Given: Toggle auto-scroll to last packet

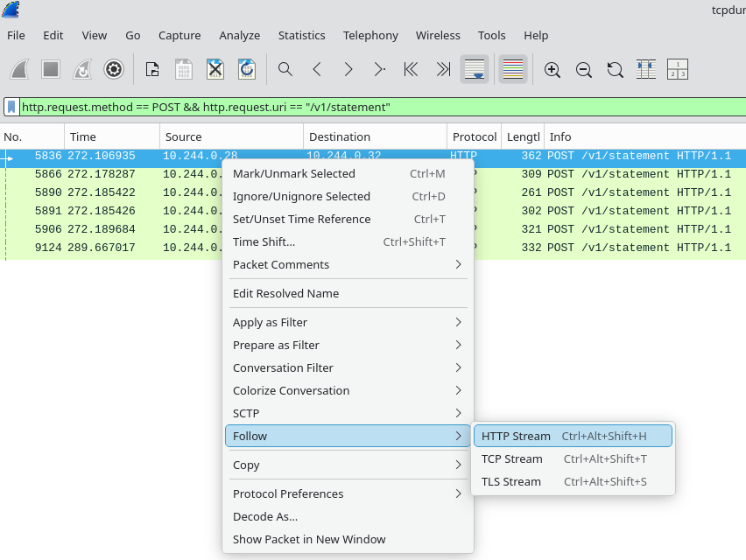Looking at the screenshot, I should click(x=475, y=69).
